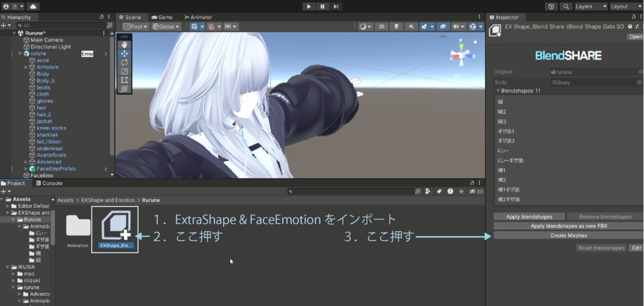Open the account dropdown in top bar

[13, 6]
